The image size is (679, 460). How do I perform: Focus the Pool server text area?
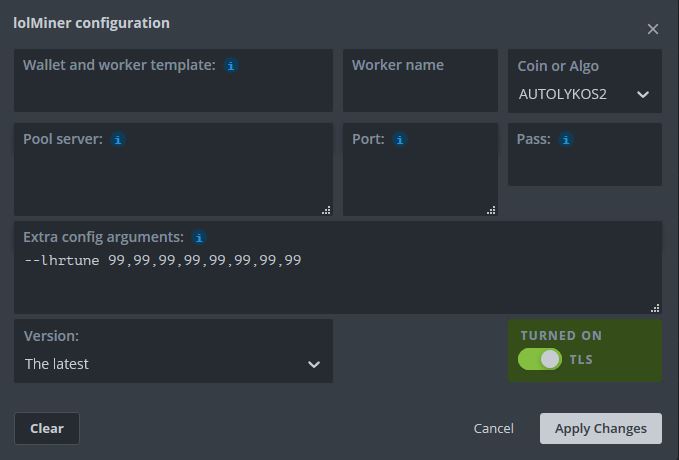pyautogui.click(x=174, y=169)
